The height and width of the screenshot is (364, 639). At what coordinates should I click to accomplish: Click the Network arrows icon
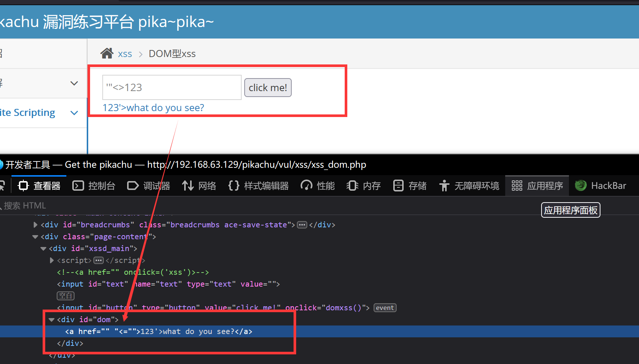point(188,186)
